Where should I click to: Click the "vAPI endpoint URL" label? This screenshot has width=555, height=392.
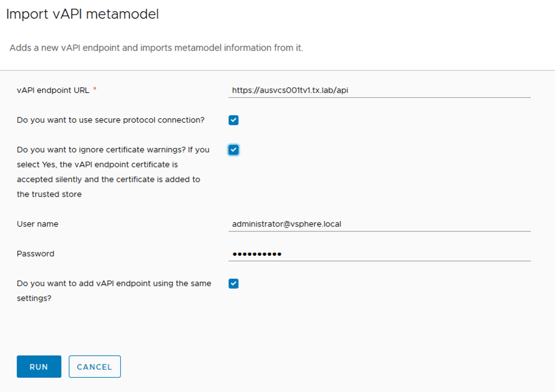point(53,90)
